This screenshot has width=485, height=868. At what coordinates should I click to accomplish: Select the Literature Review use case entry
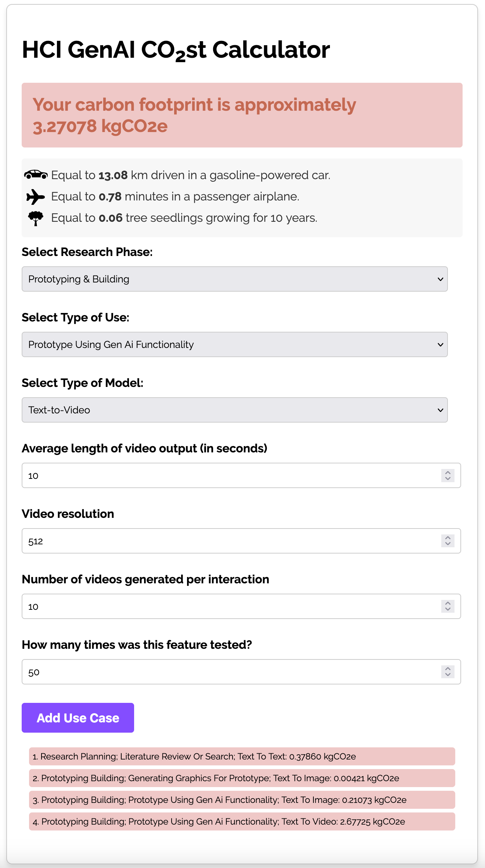tap(242, 757)
